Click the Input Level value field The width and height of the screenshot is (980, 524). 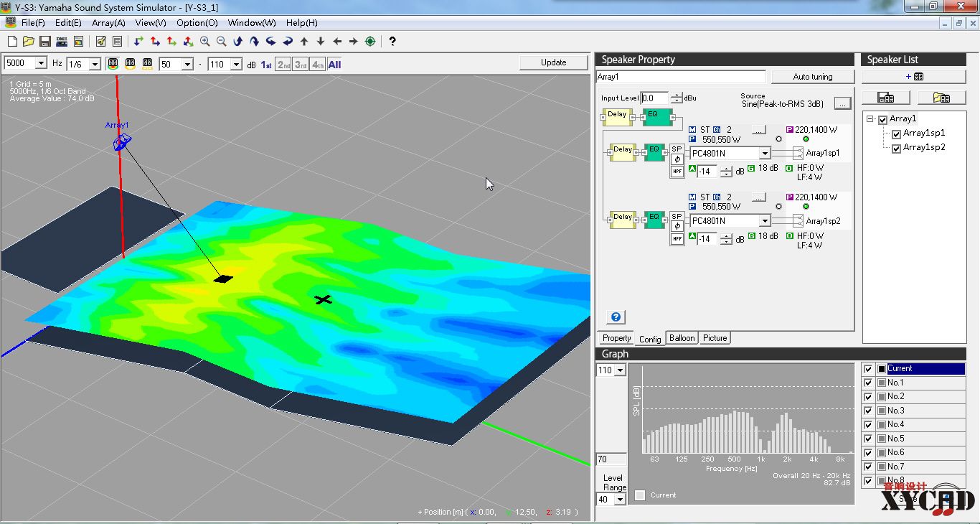click(655, 98)
